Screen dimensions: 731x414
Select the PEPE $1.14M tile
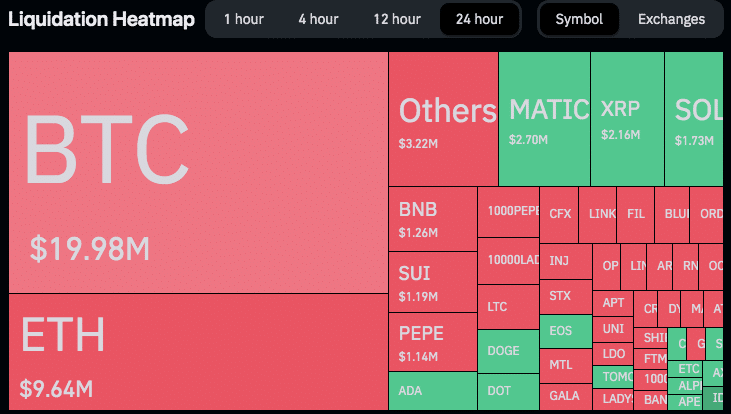point(432,342)
